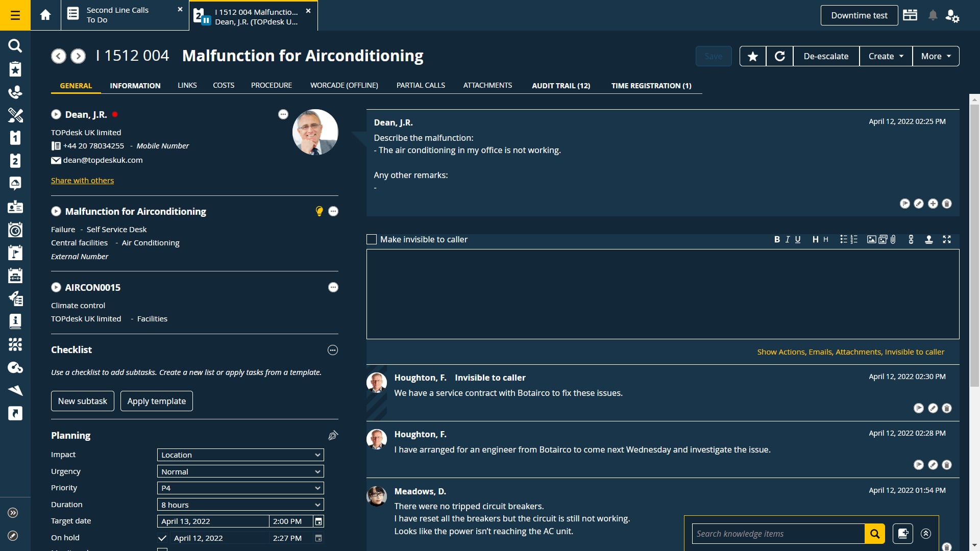Expand editor to fullscreen
This screenshot has width=980, height=551.
click(947, 239)
